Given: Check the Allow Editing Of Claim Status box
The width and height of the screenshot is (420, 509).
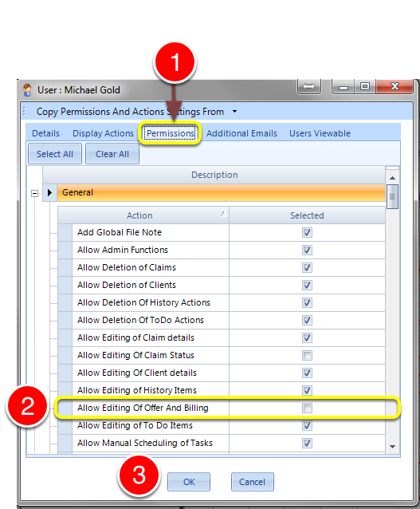Looking at the screenshot, I should (x=307, y=356).
